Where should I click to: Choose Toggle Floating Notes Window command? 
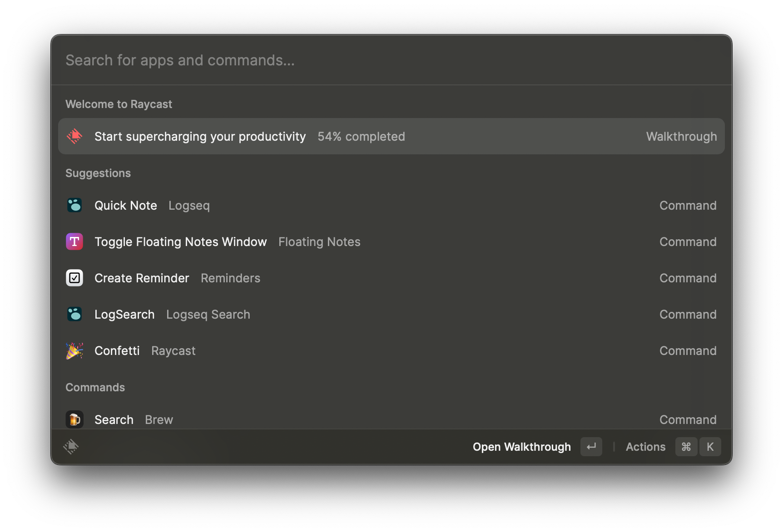[181, 242]
